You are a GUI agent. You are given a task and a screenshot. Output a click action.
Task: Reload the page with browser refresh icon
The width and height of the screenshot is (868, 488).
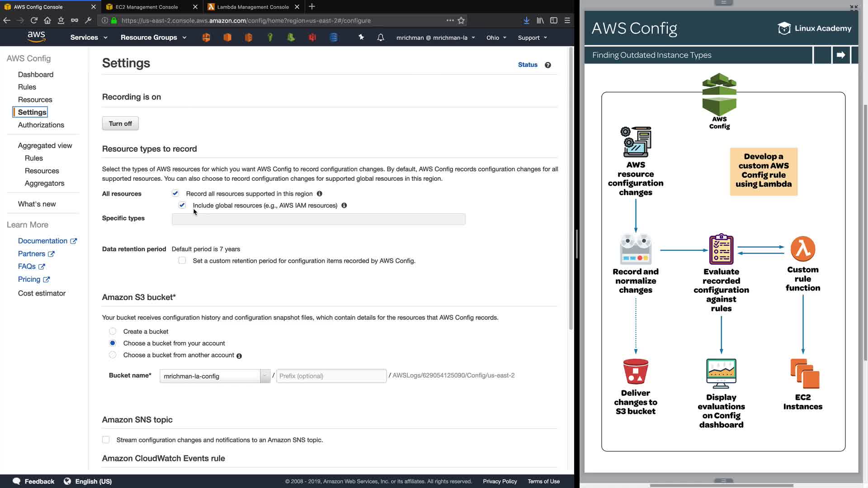coord(34,20)
